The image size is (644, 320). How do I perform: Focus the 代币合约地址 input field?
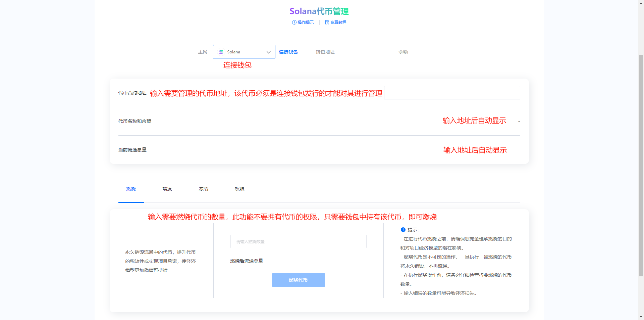(x=452, y=93)
